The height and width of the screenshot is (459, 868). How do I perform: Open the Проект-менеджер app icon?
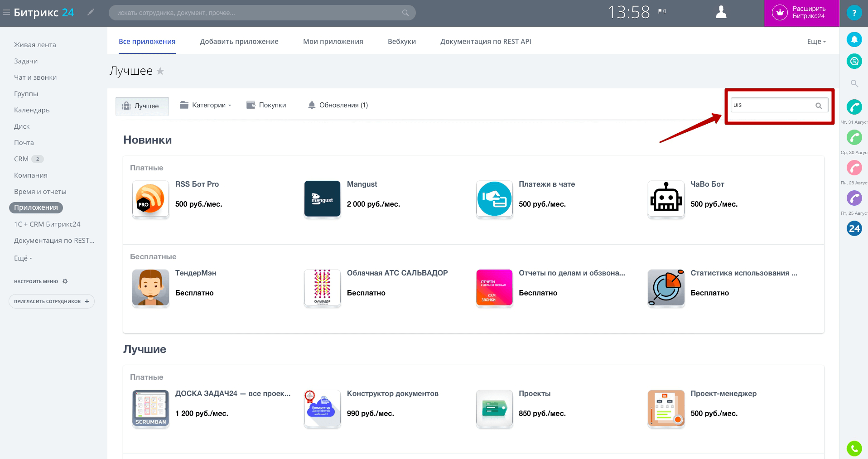[x=666, y=408]
